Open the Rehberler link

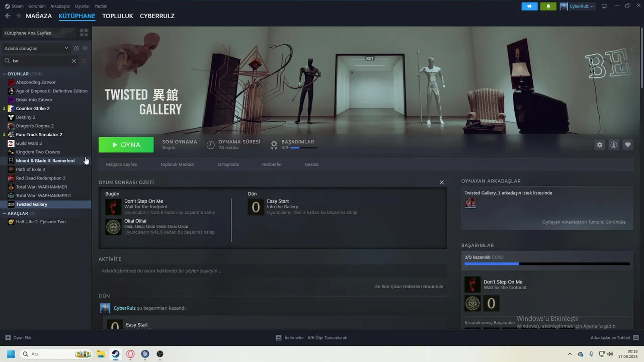pos(272,164)
